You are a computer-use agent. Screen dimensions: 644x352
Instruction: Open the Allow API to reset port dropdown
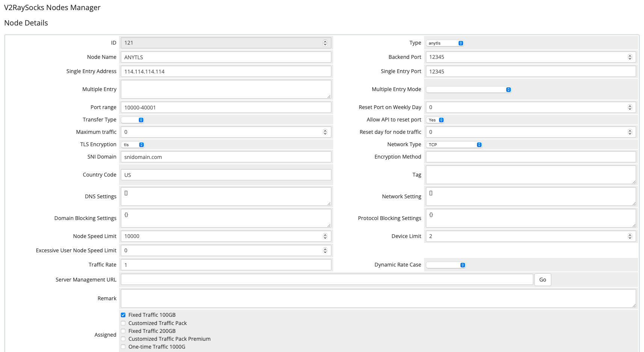pos(436,120)
